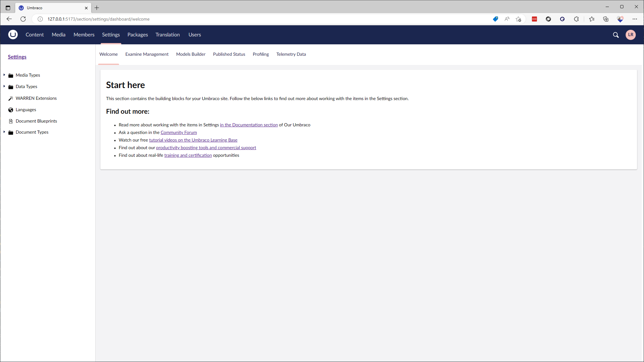
Task: Click the Languages globe icon
Action: point(11,110)
